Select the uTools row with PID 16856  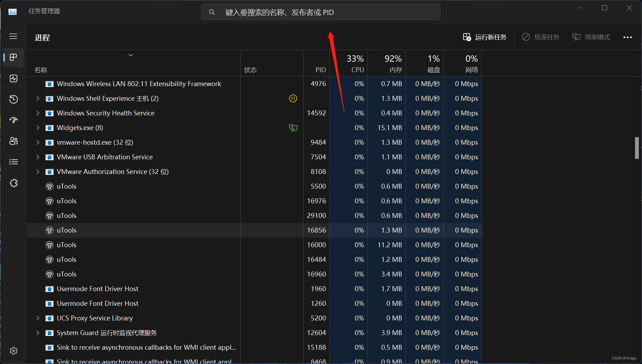(x=254, y=230)
